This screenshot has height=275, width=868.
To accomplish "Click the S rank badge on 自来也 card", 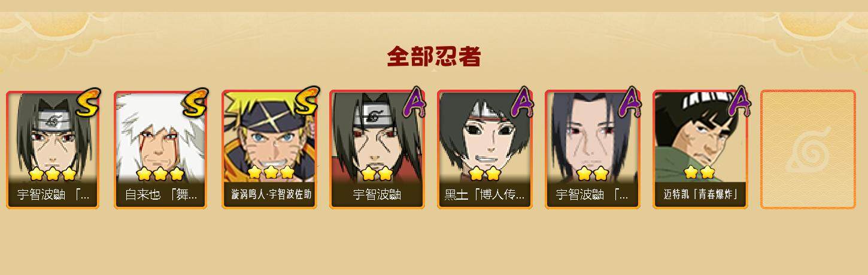I will click(196, 102).
